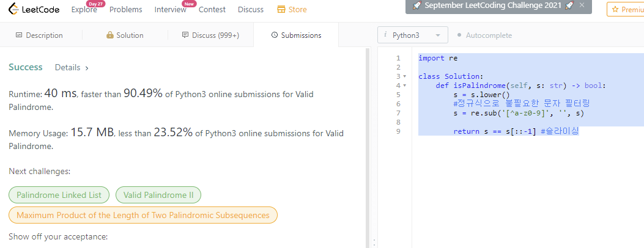Collapse the isPalindrome function fold arrow
This screenshot has width=644, height=248.
[x=405, y=86]
